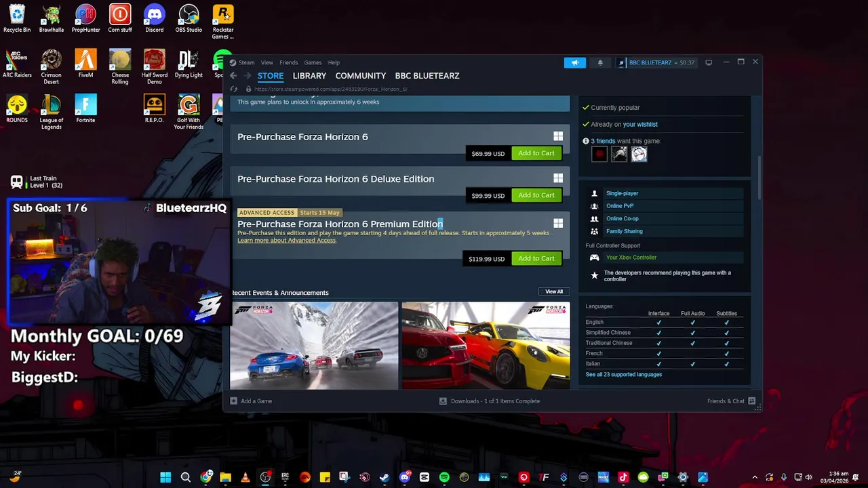Open the Games menu
This screenshot has height=488, width=868.
click(313, 62)
